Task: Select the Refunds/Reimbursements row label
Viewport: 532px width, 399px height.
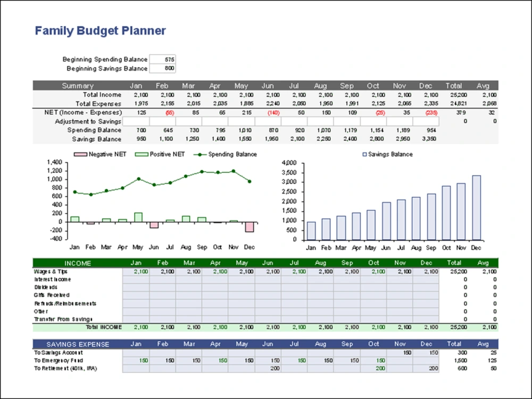Action: [65, 303]
